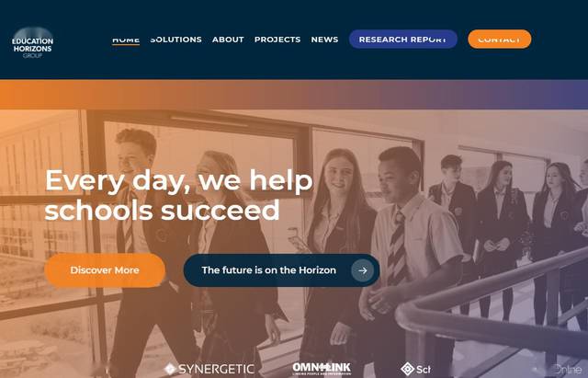Open the NEWS navigation link

(x=324, y=40)
